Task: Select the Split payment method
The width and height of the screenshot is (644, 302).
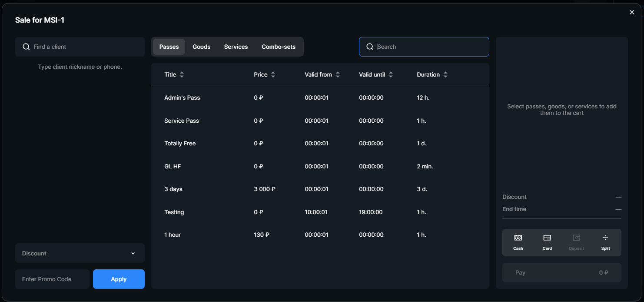Action: tap(605, 242)
